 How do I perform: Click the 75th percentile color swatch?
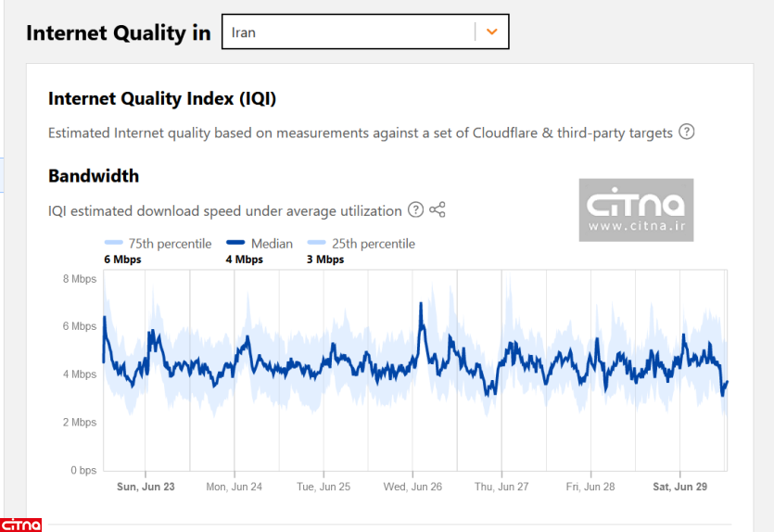(114, 244)
